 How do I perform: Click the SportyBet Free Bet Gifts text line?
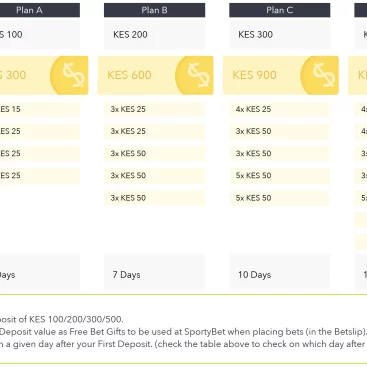pyautogui.click(x=183, y=332)
